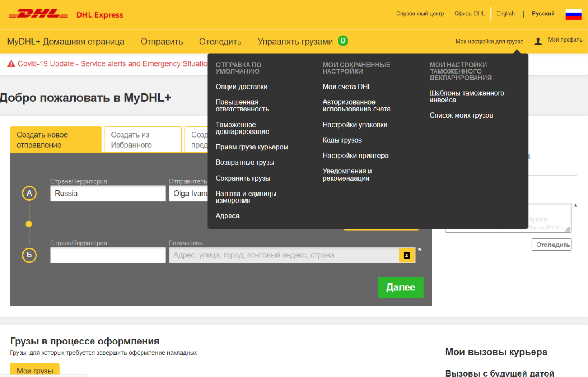The width and height of the screenshot is (588, 377).
Task: Select Опции доставки menu entry
Action: coord(241,87)
